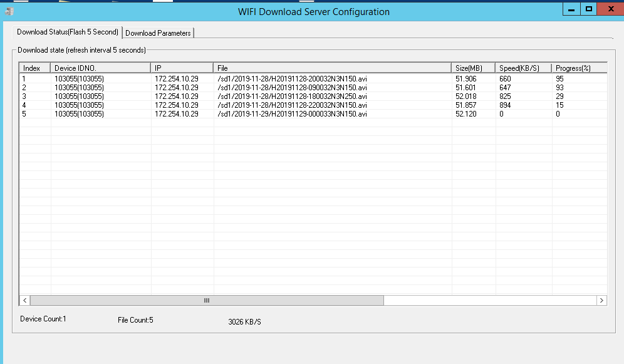
Task: Switch to Download Parameters tab
Action: tap(158, 33)
